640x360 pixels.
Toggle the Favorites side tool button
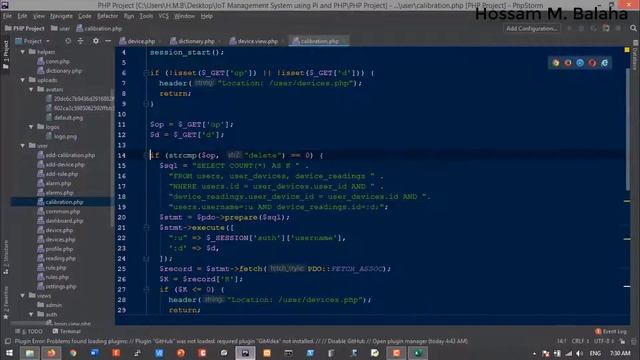(x=5, y=302)
